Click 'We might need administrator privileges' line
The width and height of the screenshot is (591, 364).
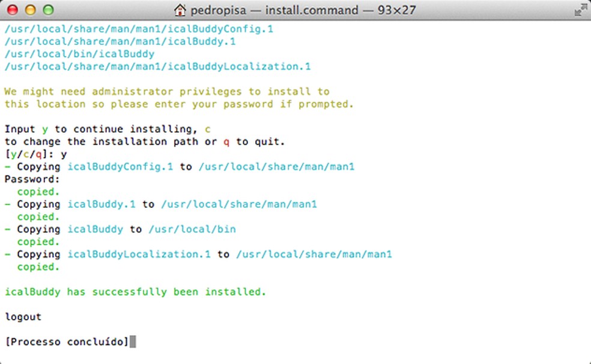pyautogui.click(x=167, y=91)
